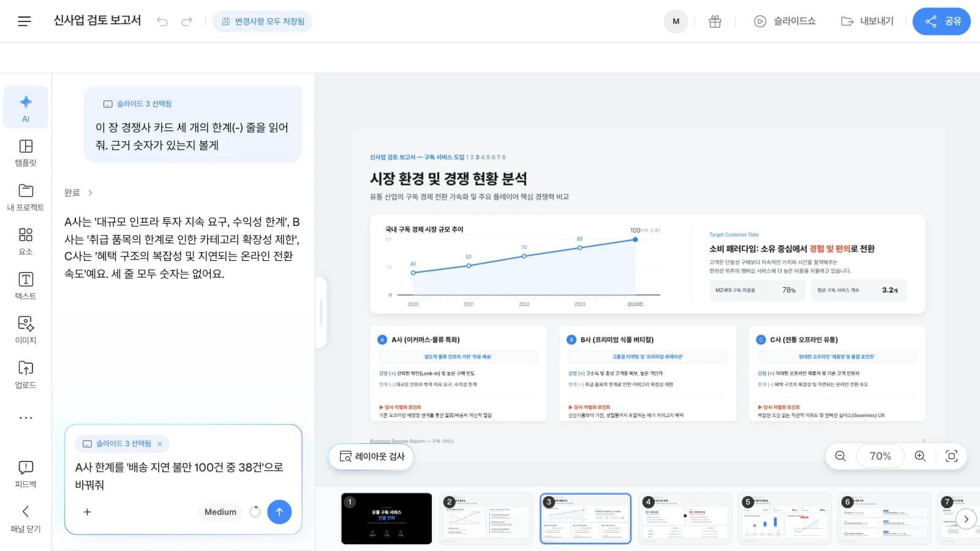The width and height of the screenshot is (980, 551).
Task: Undo the last change
Action: [162, 21]
